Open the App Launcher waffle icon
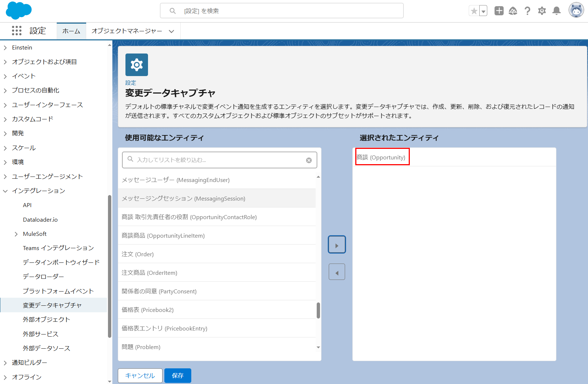This screenshot has height=384, width=588. point(16,31)
